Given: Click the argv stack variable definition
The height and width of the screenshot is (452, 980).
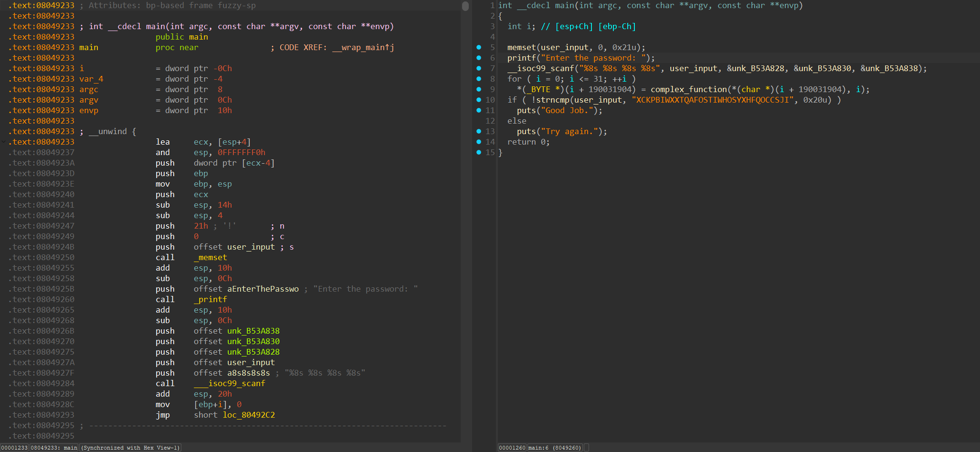Looking at the screenshot, I should pos(89,100).
